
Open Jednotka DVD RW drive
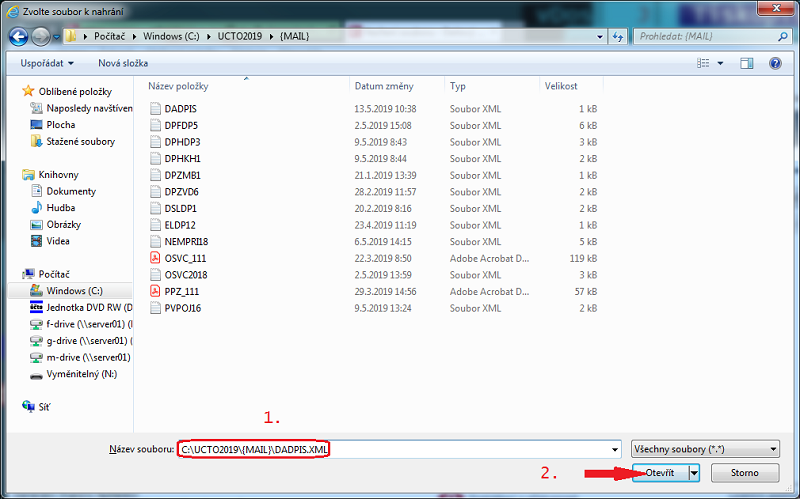coord(89,307)
